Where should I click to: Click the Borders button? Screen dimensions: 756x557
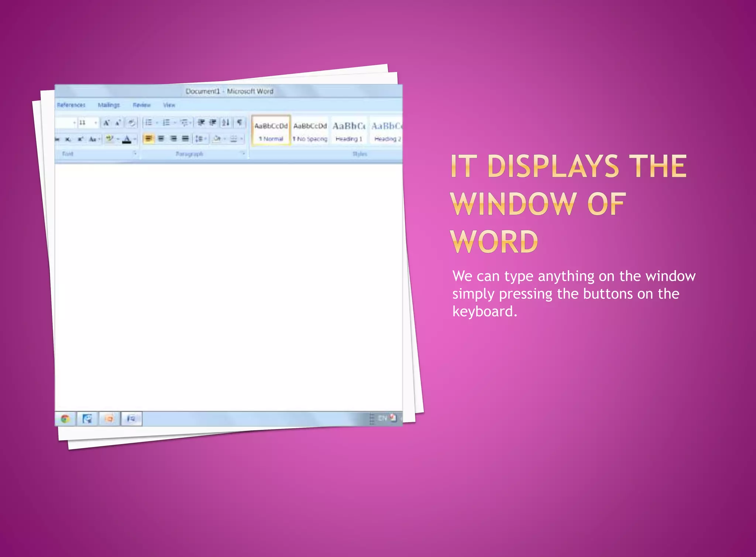(x=234, y=139)
